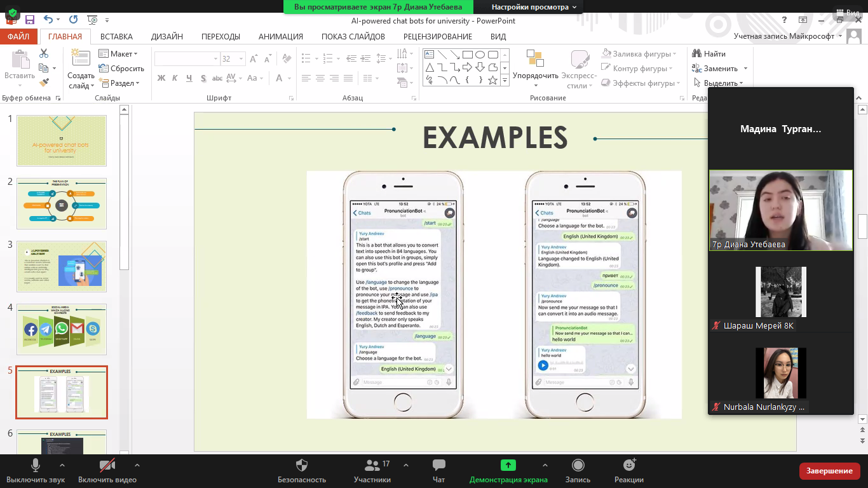Switch to the ДИЗАЙН tab
This screenshot has height=488, width=868.
tap(167, 36)
